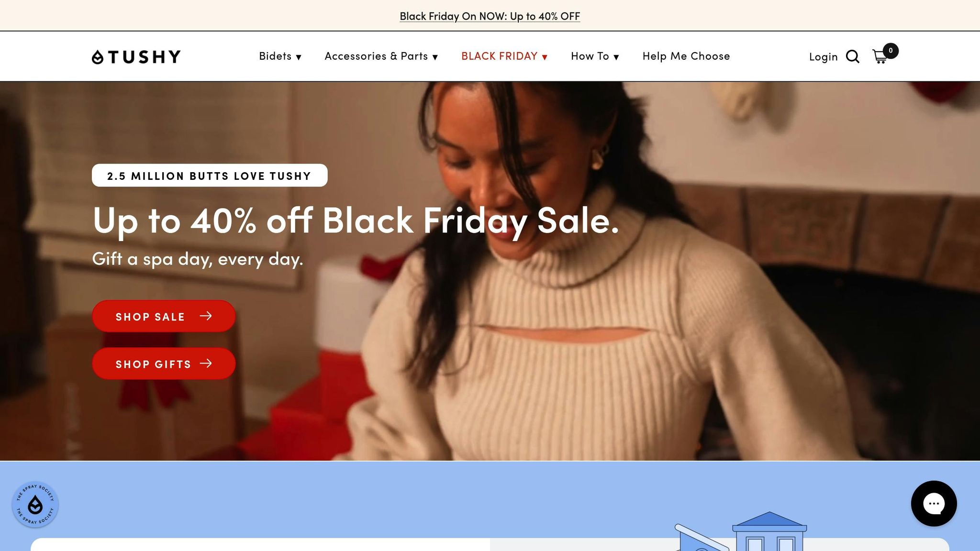Screen dimensions: 980x551
Task: Open the search magnifier icon
Action: coord(853,56)
